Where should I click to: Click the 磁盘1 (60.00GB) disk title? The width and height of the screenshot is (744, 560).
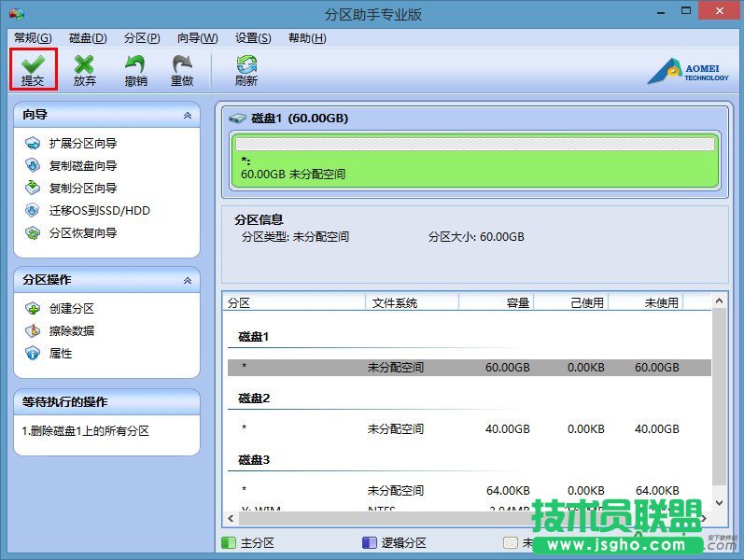pos(300,119)
